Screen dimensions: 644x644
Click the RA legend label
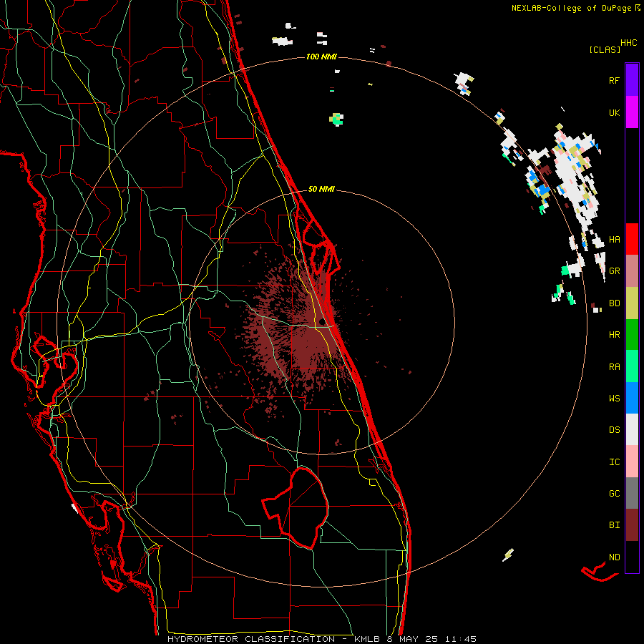(x=614, y=367)
